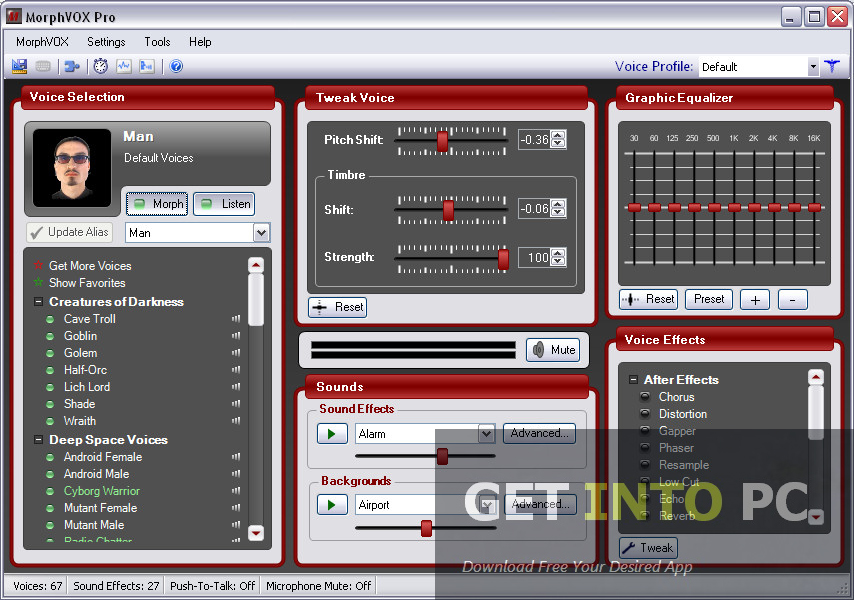This screenshot has height=600, width=854.
Task: Click the Tweak button under Voice Effects
Action: coord(649,548)
